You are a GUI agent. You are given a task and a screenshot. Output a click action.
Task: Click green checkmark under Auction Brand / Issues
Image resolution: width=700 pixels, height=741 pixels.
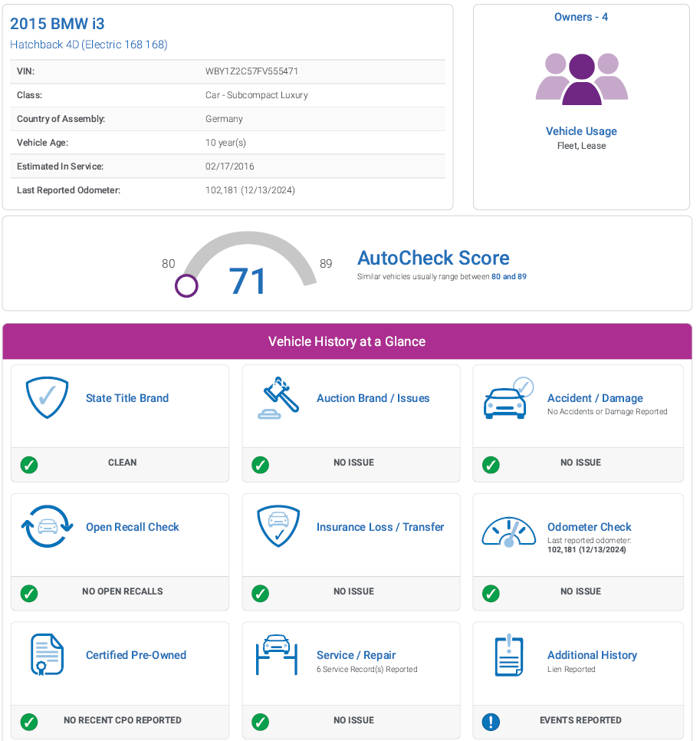pos(260,465)
